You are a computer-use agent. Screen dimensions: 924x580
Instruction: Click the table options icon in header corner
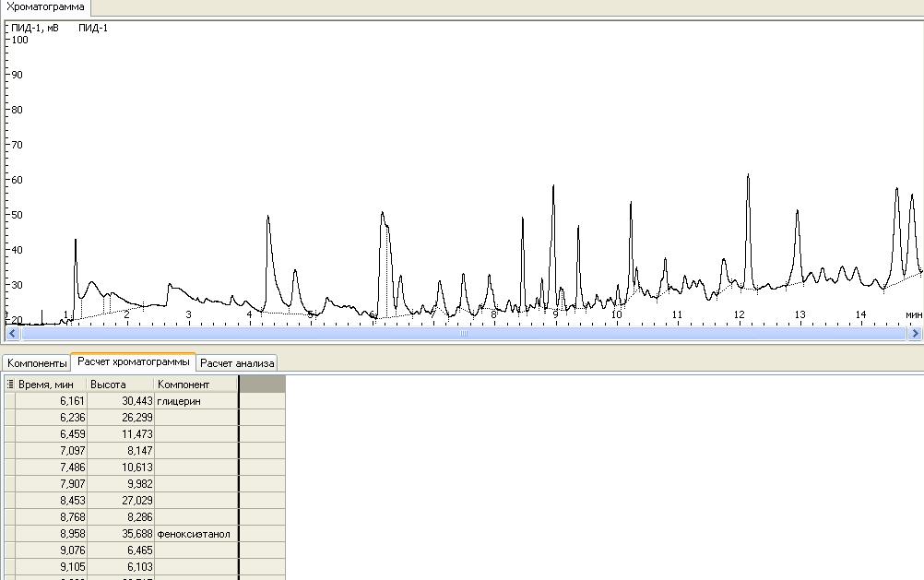(10, 384)
